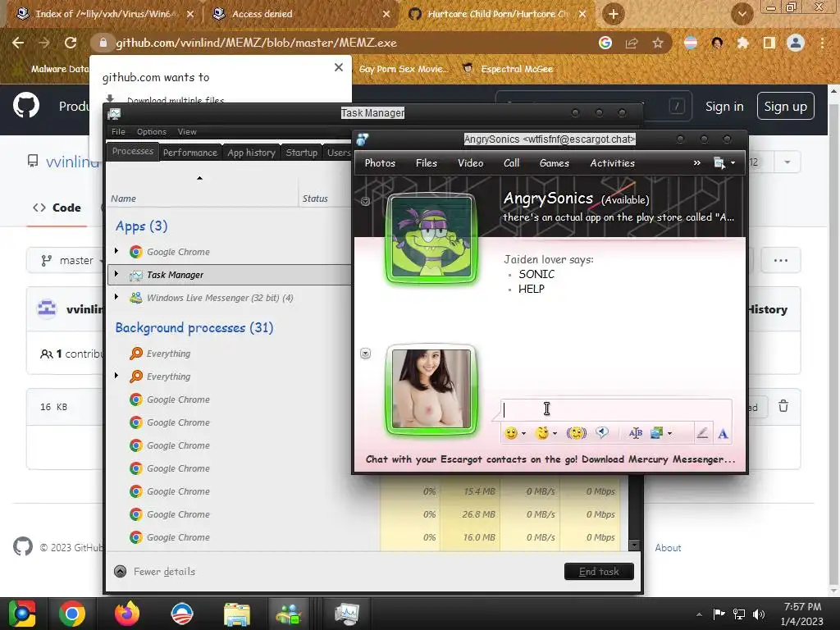The image size is (840, 630).
Task: Open the share page icon in address bar
Action: pyautogui.click(x=632, y=43)
